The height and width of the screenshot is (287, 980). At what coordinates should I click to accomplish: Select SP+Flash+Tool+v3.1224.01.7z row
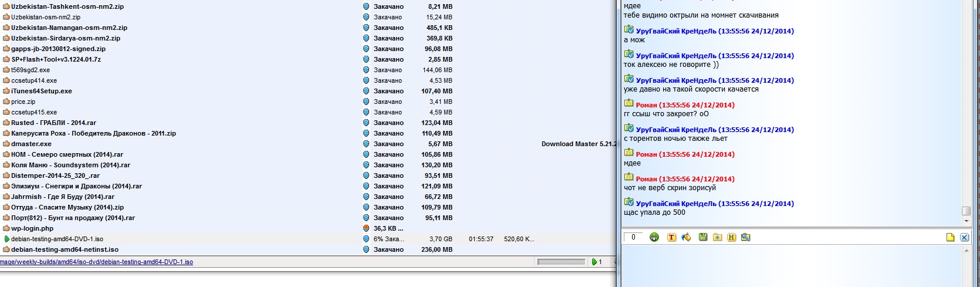click(x=56, y=59)
